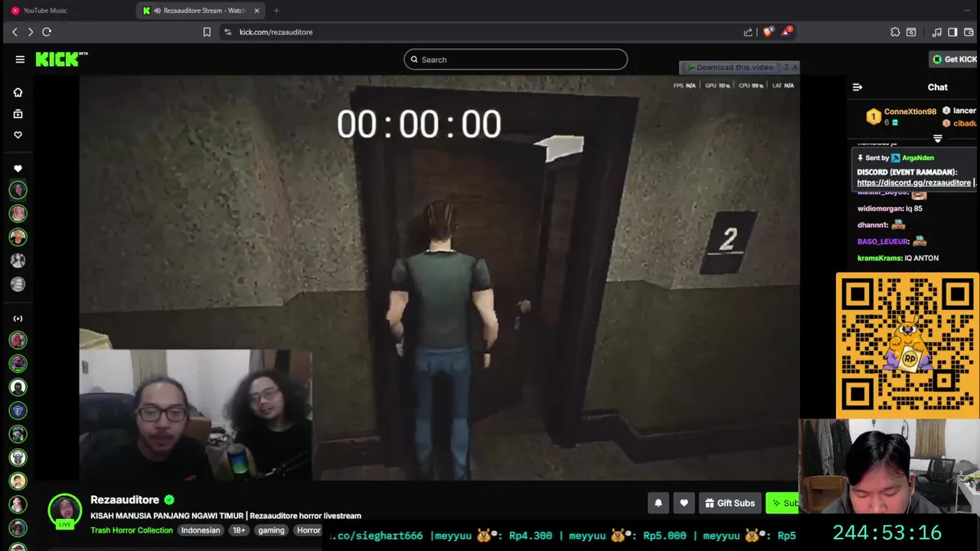Open a new browser tab

(x=276, y=11)
